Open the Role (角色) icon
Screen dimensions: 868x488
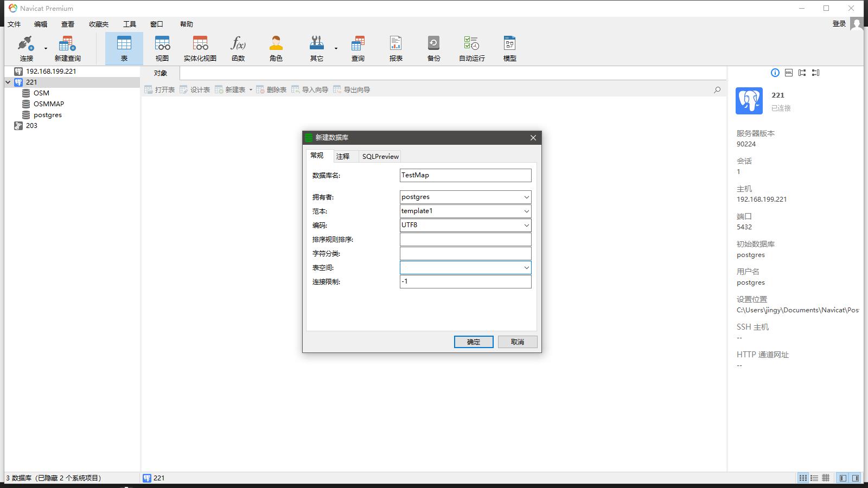click(276, 48)
